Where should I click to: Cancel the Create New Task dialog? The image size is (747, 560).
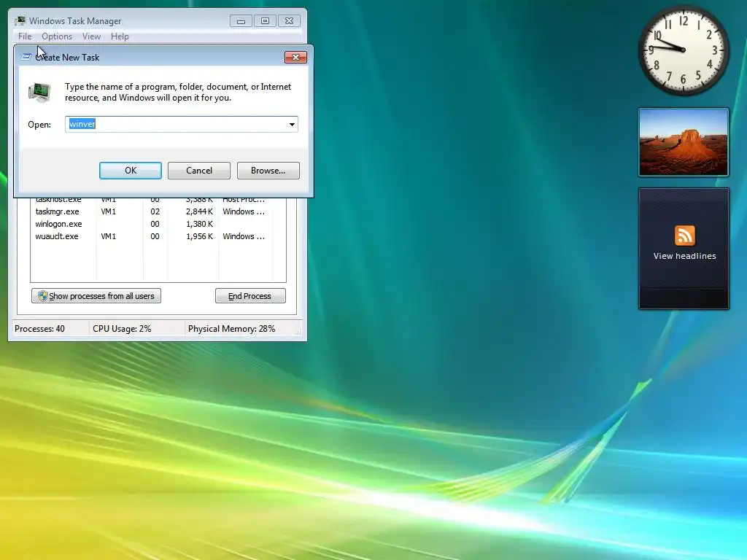[199, 171]
